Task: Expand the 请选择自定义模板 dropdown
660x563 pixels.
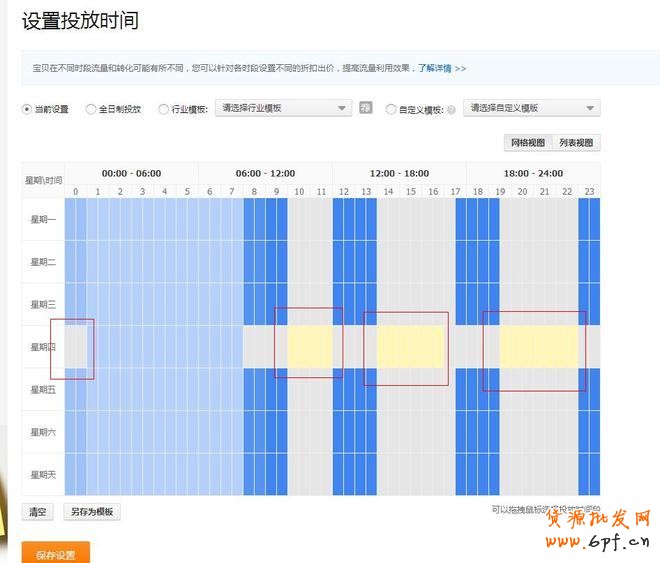Action: [x=531, y=108]
